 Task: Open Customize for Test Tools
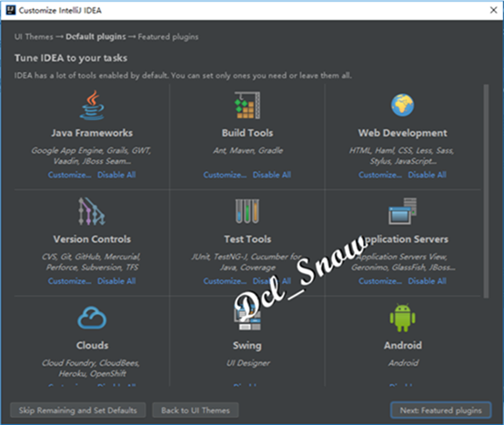(225, 281)
